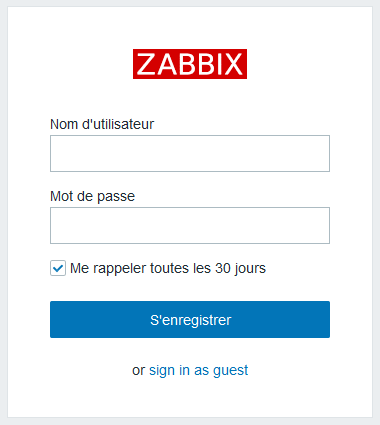The width and height of the screenshot is (380, 425).
Task: Click the "or" text before the guest link
Action: pos(139,371)
